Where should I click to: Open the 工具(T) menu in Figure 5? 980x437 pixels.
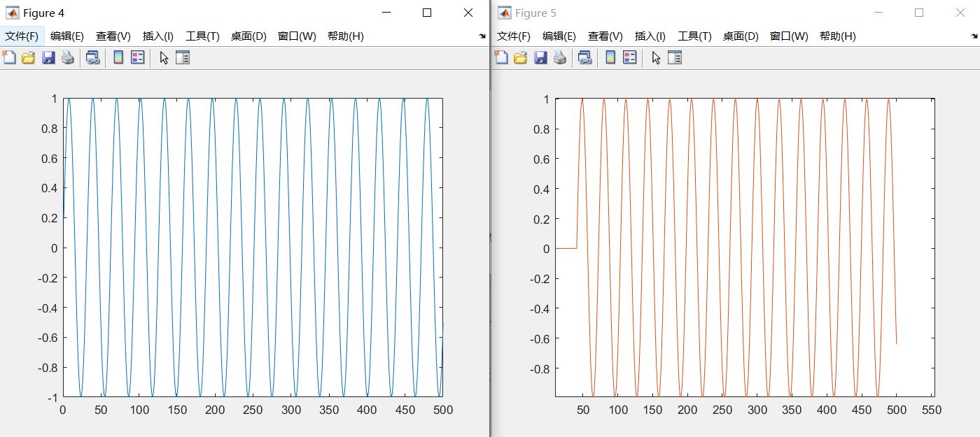(x=694, y=36)
